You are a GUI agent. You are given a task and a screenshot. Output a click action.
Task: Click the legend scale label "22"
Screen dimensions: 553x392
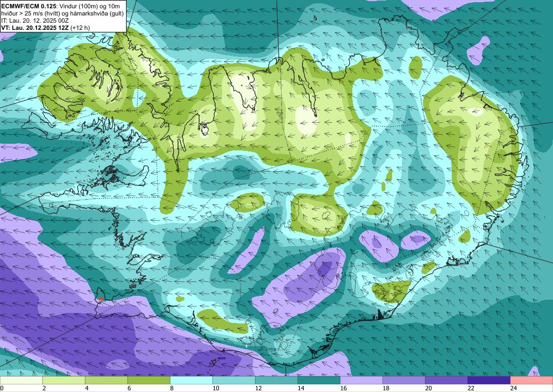[471, 388]
